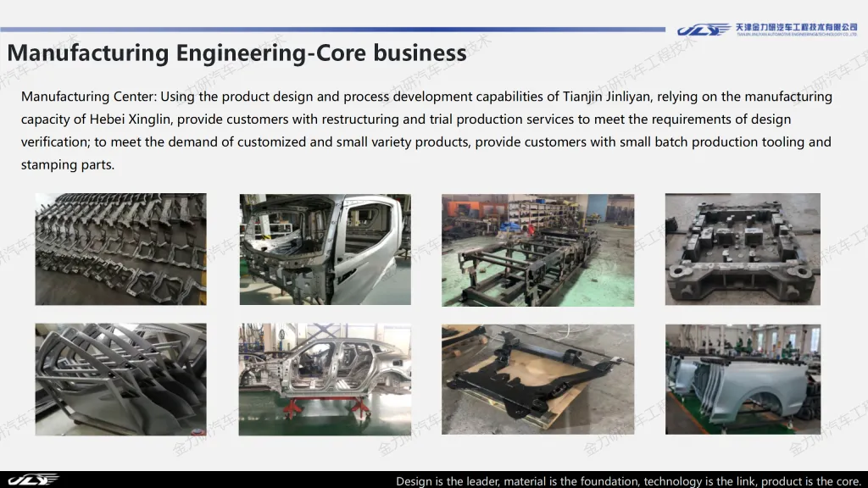Click the Manufacturing Engineering-Core business title

(236, 53)
